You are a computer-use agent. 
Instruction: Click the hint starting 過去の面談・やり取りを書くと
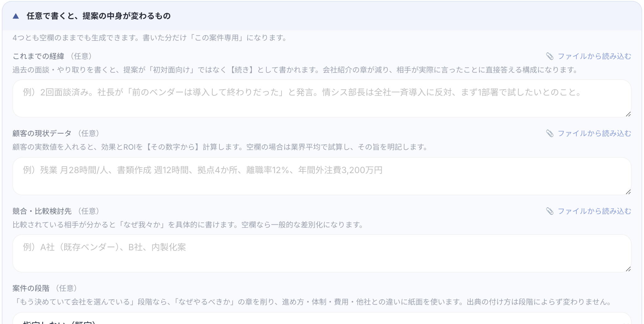coord(296,70)
